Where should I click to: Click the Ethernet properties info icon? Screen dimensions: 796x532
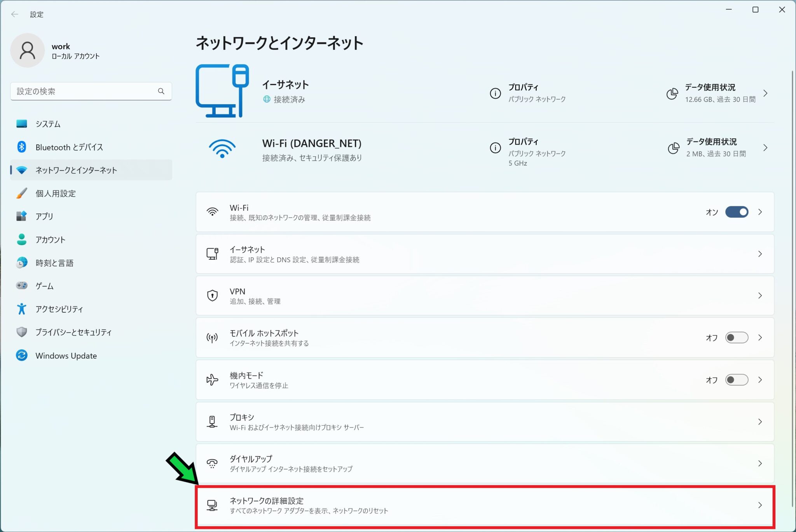click(x=495, y=93)
